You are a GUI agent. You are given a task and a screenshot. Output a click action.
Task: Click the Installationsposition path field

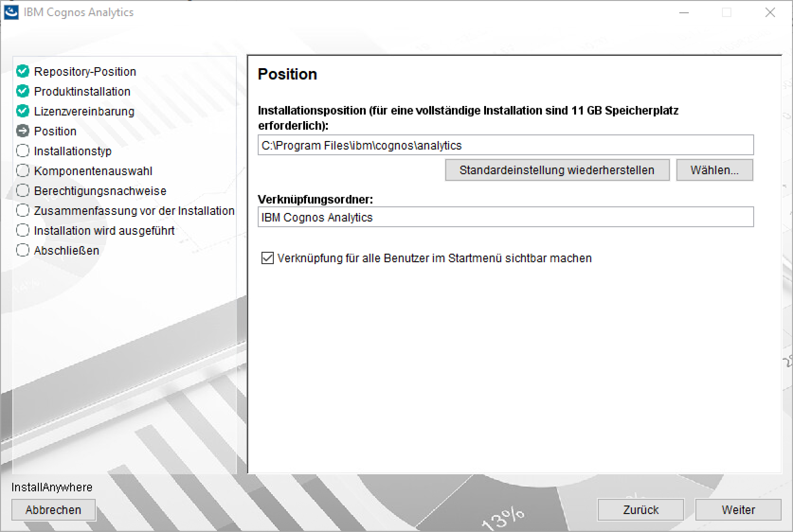click(505, 145)
